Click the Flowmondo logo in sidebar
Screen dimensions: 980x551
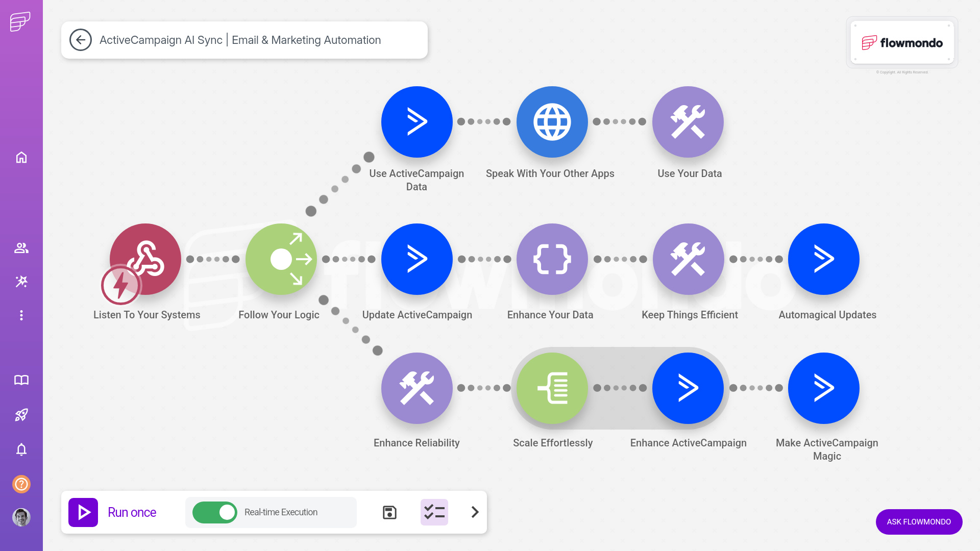pyautogui.click(x=20, y=22)
